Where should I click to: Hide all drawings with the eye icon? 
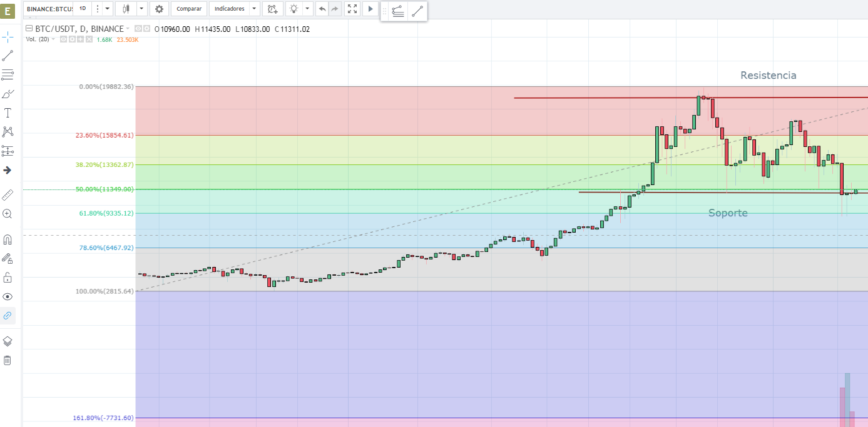tap(8, 296)
